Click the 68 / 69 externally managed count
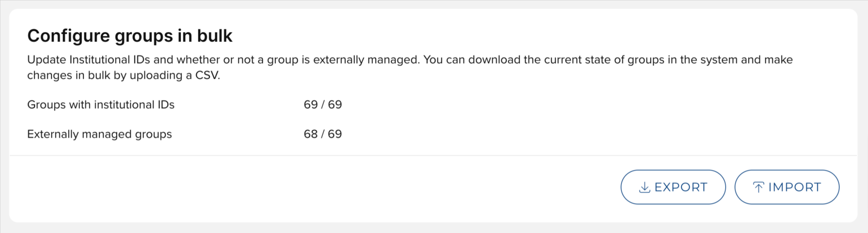This screenshot has height=233, width=868. point(322,134)
